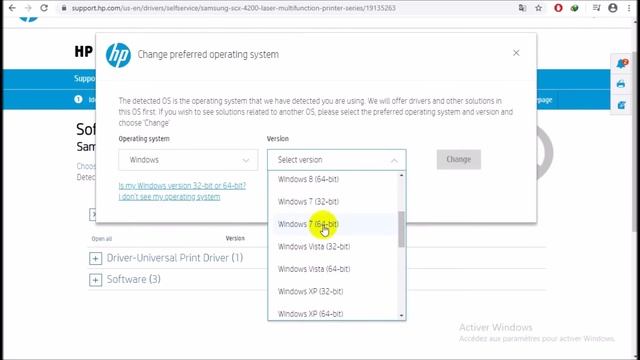The height and width of the screenshot is (360, 640).
Task: Click the Change button
Action: [x=459, y=159]
